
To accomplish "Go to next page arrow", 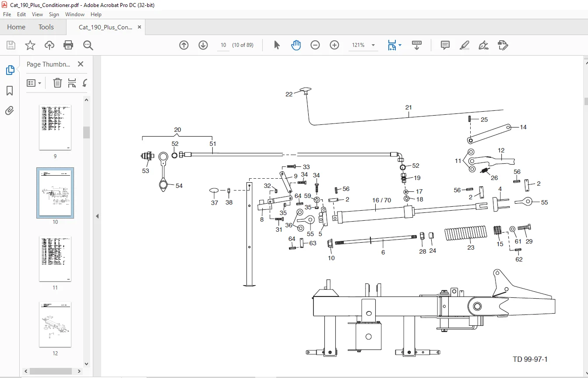I will 203,45.
